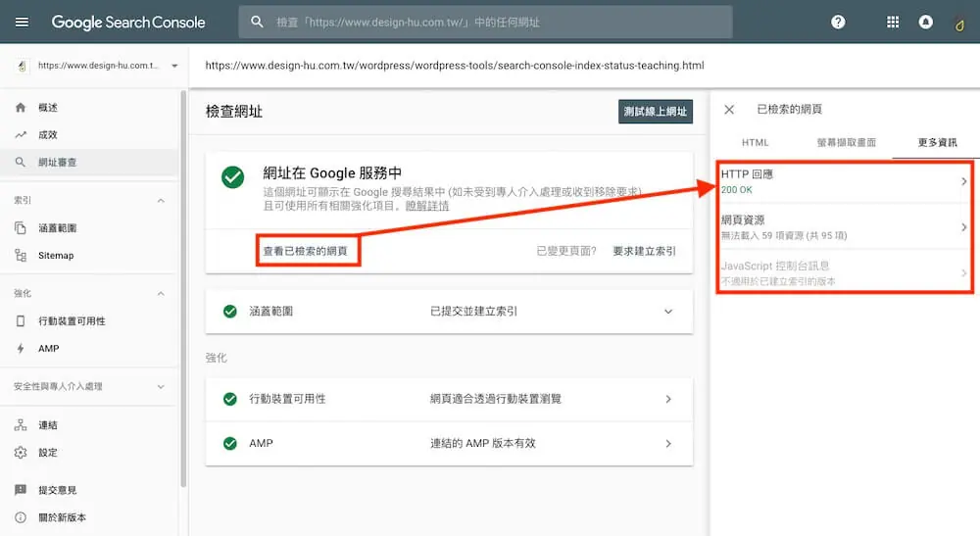980x536 pixels.
Task: Click the info icon beside 關於新版本
Action: [x=21, y=517]
